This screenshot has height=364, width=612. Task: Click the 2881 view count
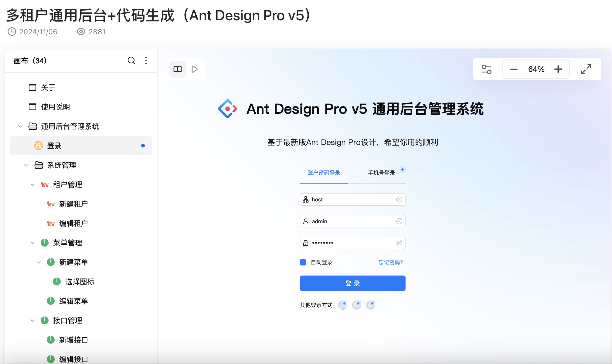[97, 32]
